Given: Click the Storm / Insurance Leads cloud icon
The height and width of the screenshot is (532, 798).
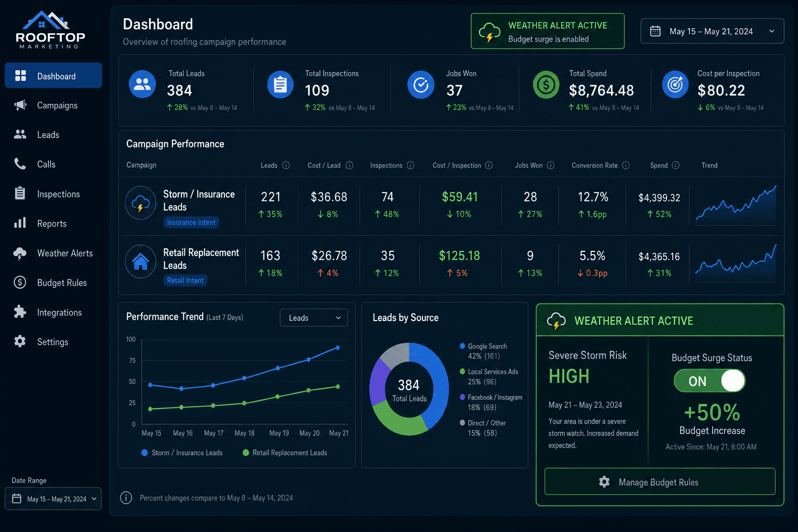Looking at the screenshot, I should point(141,203).
